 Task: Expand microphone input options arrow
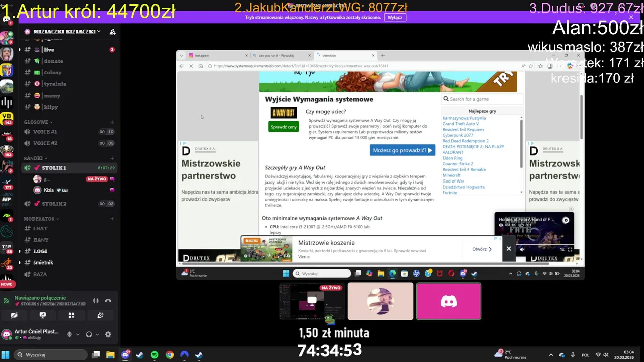78,334
